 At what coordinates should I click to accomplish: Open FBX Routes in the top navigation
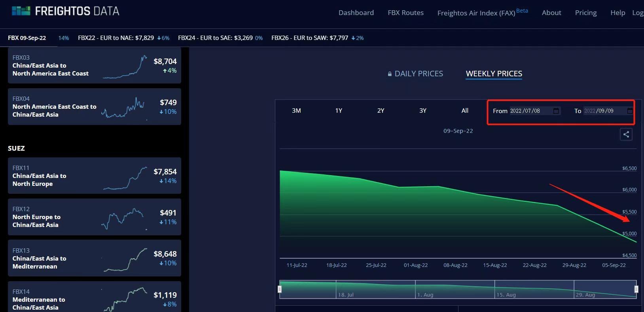click(405, 13)
